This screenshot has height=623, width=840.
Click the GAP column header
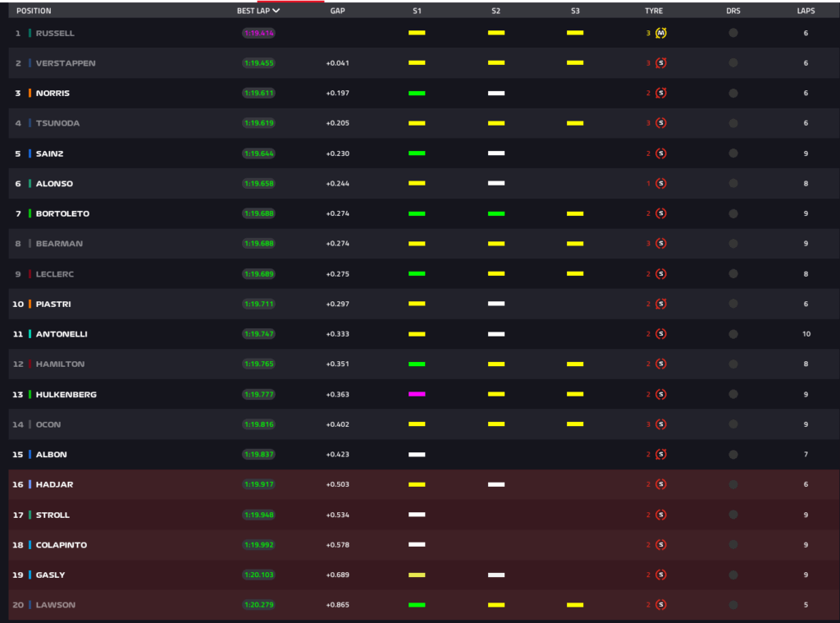pos(337,11)
